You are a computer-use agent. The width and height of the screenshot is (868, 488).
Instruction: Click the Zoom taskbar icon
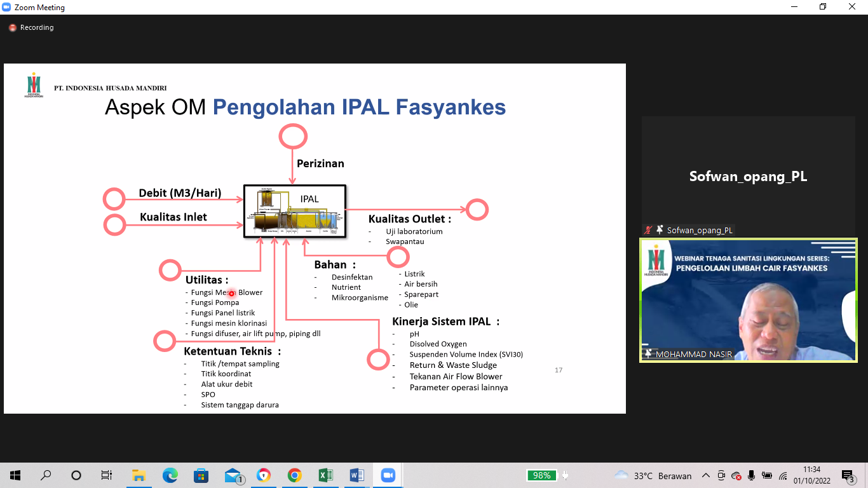tap(388, 475)
